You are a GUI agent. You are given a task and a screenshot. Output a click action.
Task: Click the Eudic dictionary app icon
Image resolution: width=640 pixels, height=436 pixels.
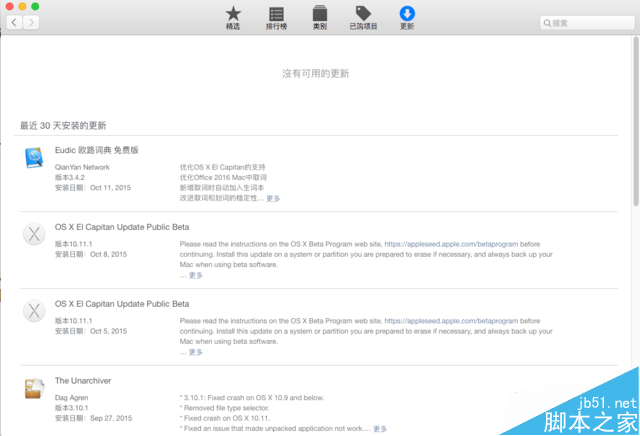[x=34, y=158]
